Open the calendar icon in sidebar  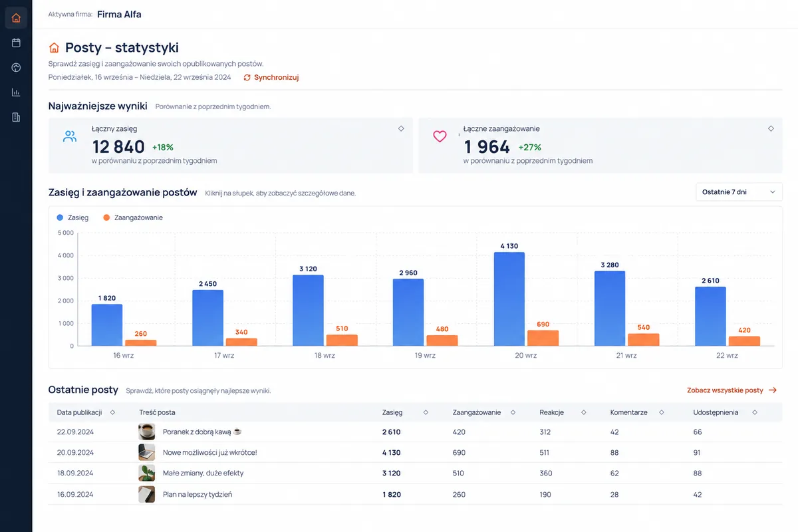pyautogui.click(x=16, y=43)
